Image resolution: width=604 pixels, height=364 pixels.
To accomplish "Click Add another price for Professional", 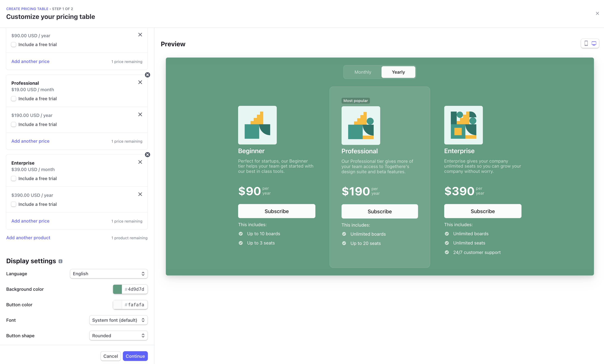I will [x=30, y=141].
